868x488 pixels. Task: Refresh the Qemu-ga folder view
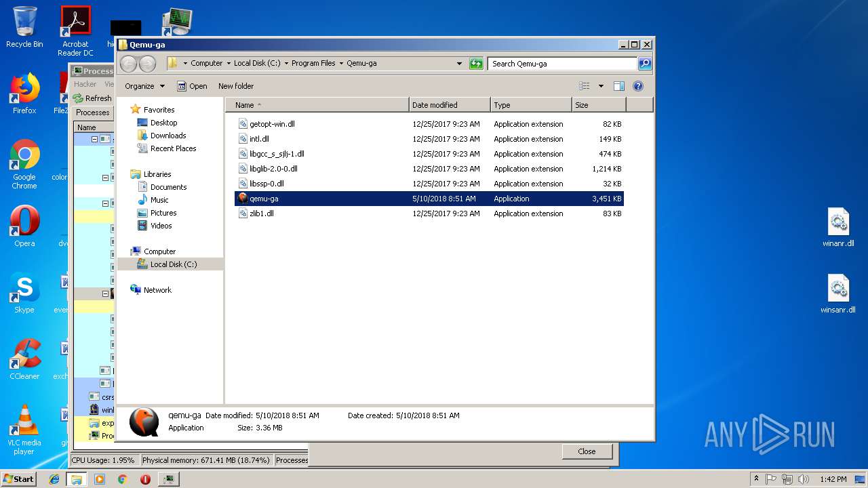476,64
